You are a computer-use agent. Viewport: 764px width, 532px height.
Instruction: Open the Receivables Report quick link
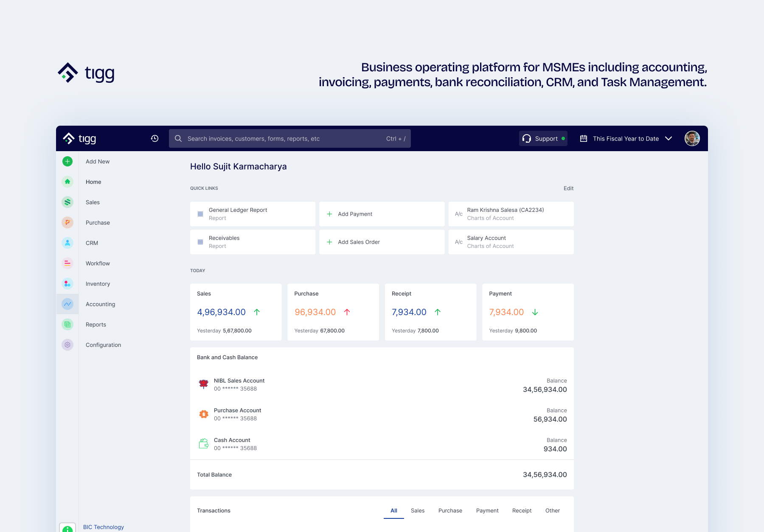tap(253, 242)
